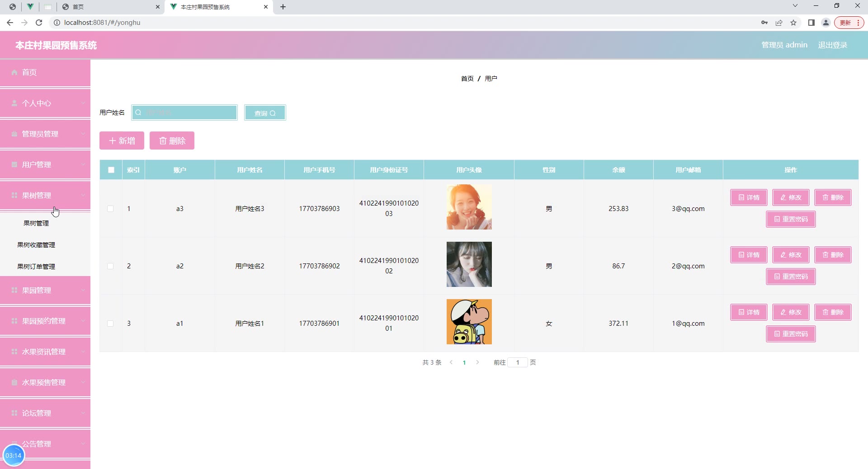Click grid icon beside 果园管理 menu

[14, 290]
